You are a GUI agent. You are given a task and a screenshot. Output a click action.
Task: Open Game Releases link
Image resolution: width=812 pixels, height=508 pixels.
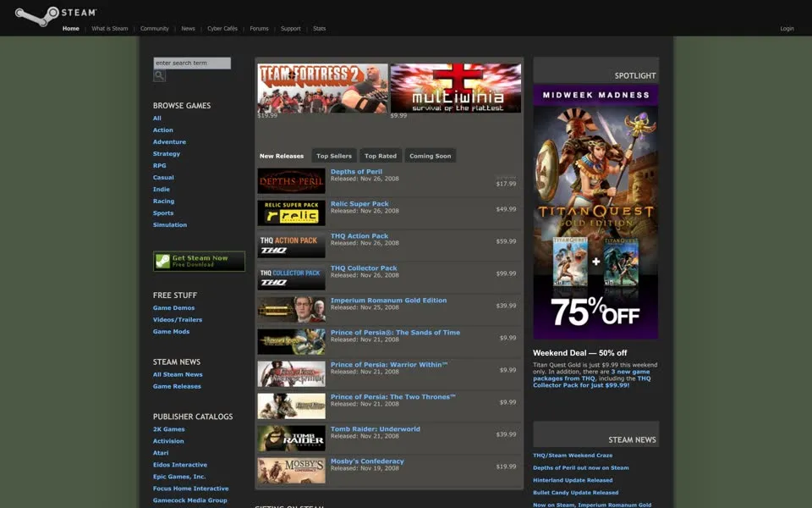[177, 386]
